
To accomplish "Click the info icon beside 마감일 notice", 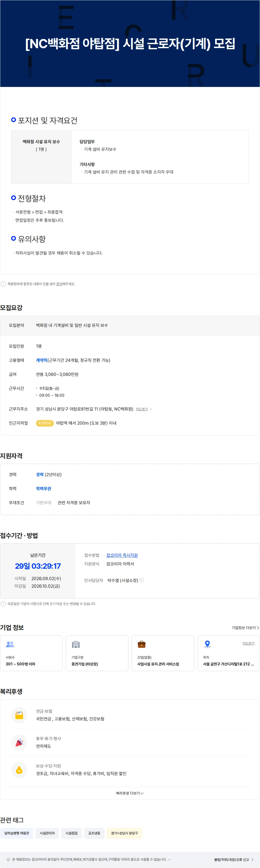I will click(3, 604).
